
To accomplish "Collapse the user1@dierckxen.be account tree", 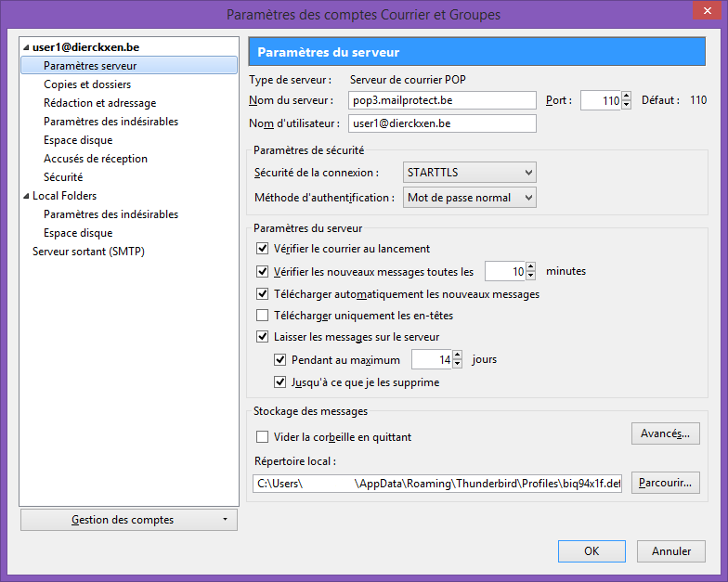I will pyautogui.click(x=25, y=47).
